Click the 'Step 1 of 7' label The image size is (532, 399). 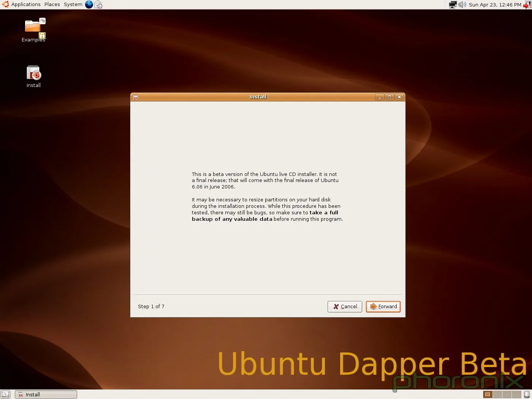pyautogui.click(x=151, y=307)
